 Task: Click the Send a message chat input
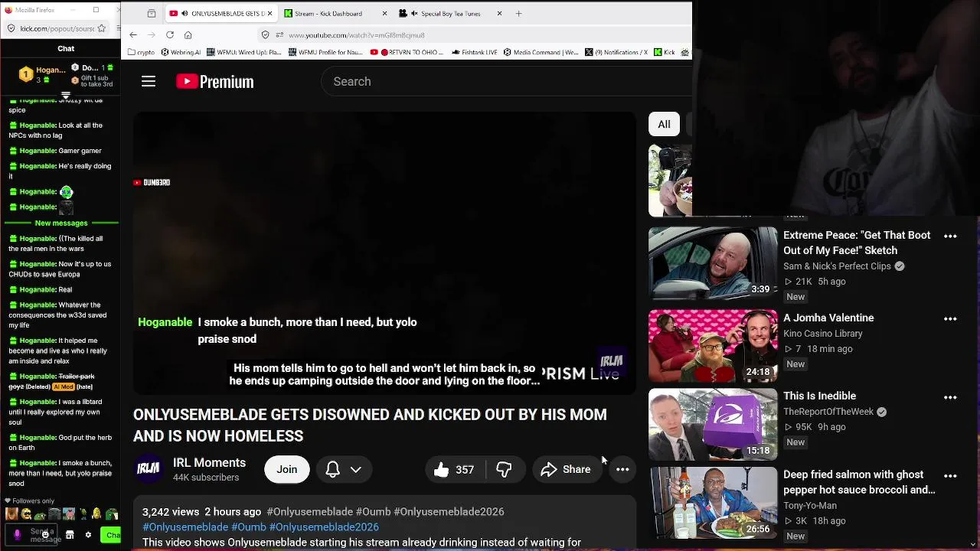(x=31, y=534)
